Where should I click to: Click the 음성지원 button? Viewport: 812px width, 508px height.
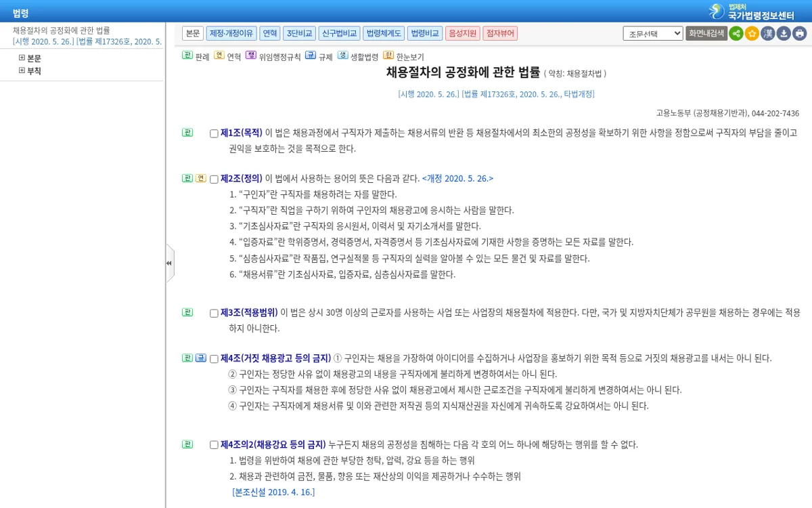(x=463, y=33)
